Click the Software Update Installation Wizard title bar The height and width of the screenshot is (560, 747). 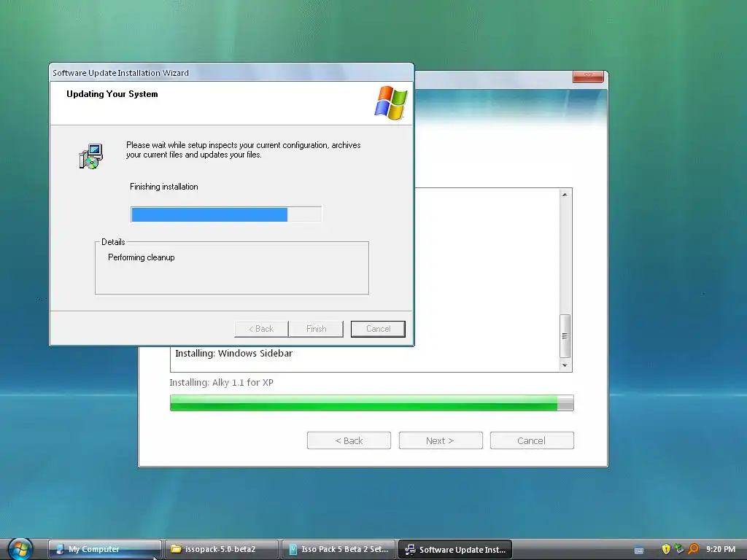[231, 73]
